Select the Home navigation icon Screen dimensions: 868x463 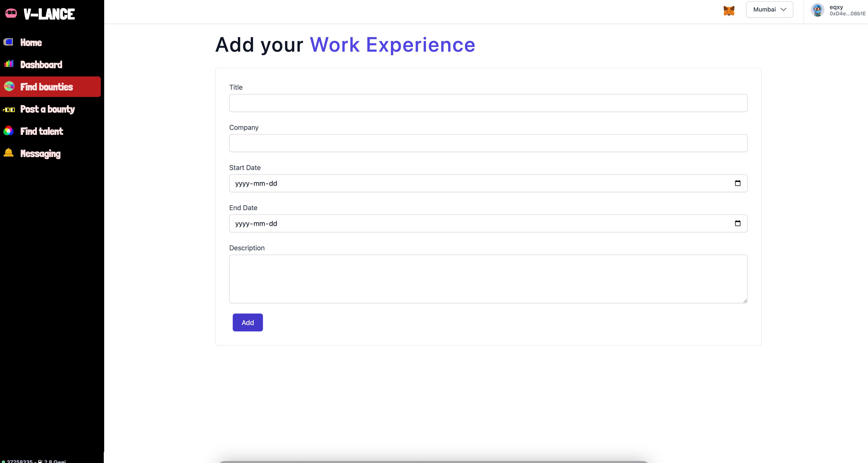pos(9,42)
